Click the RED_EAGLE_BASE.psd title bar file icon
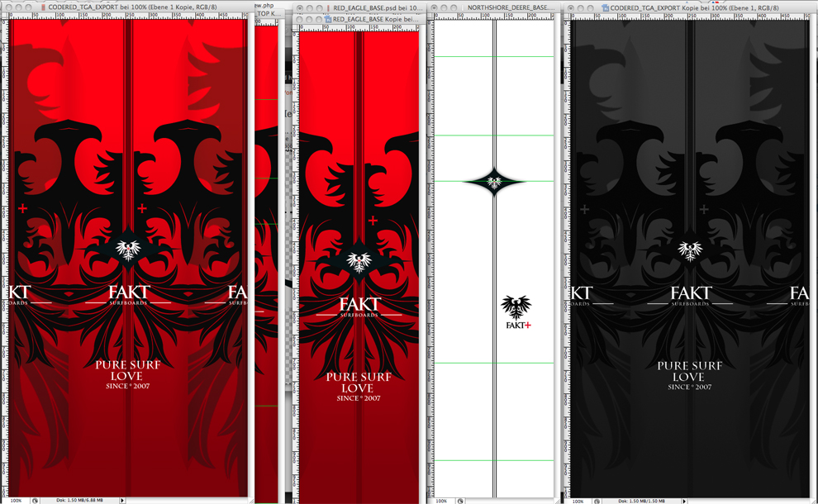This screenshot has width=818, height=504. point(328,8)
